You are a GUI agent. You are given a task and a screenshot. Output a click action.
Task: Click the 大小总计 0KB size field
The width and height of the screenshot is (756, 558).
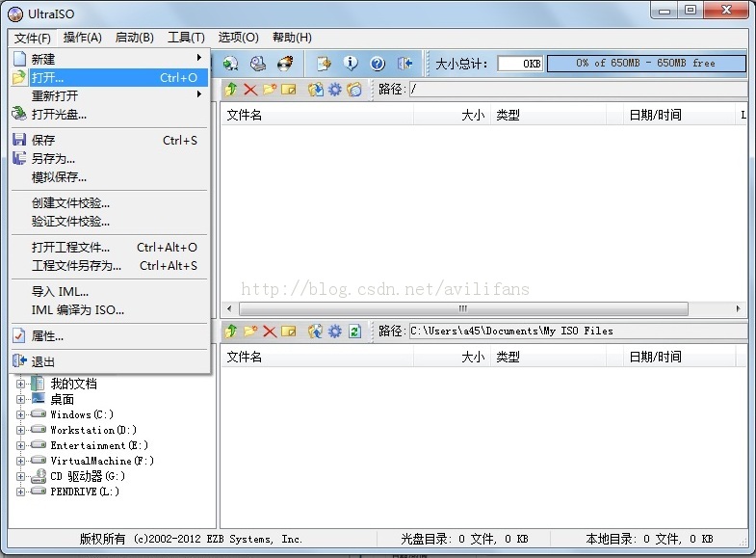point(521,64)
